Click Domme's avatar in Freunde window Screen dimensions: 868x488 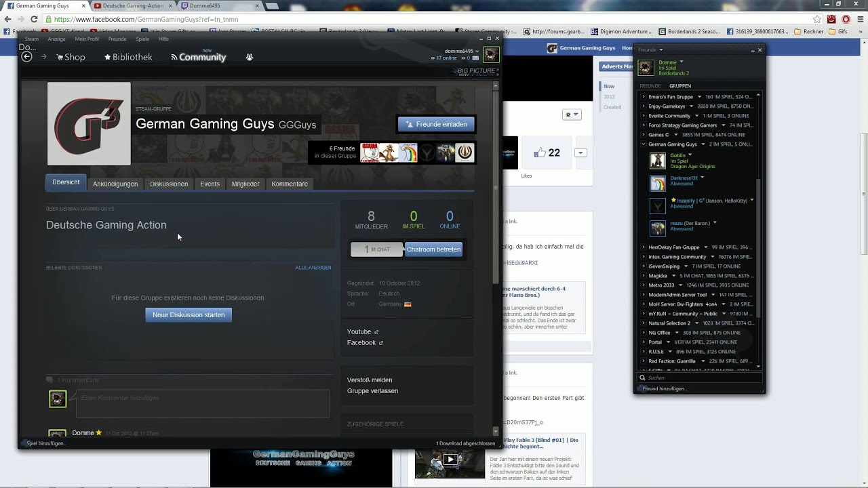pos(646,68)
